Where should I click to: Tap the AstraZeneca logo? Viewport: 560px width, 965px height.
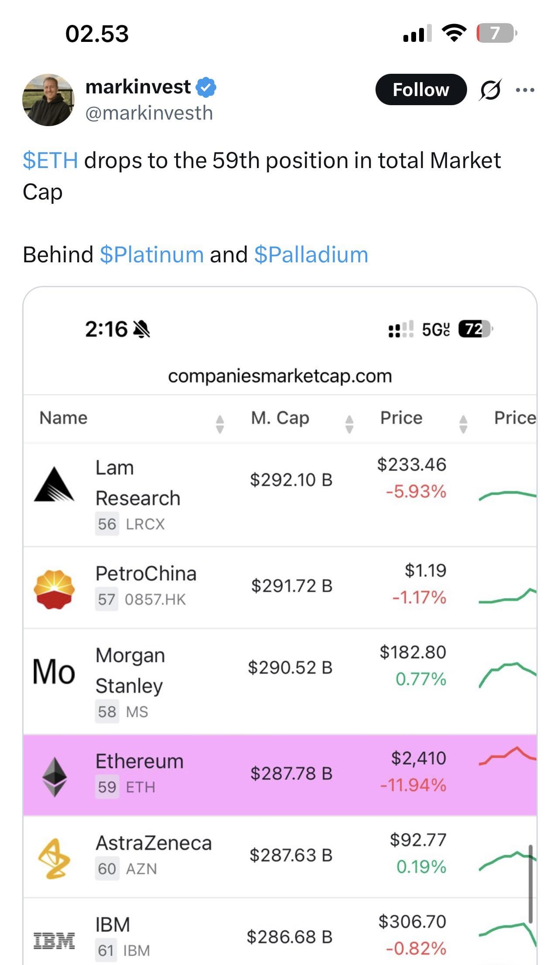click(x=54, y=859)
